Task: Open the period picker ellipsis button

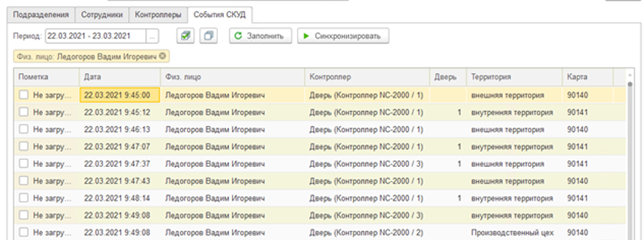Action: [152, 36]
